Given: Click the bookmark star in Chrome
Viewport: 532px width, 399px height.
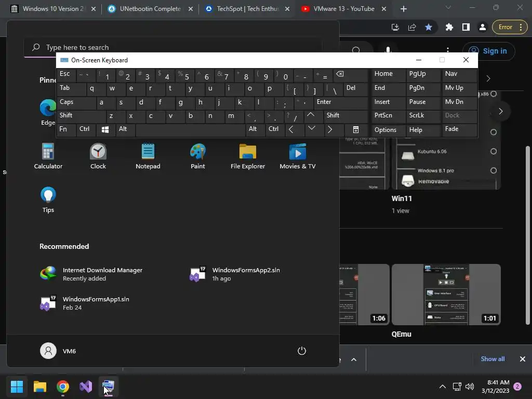Looking at the screenshot, I should click(x=429, y=27).
